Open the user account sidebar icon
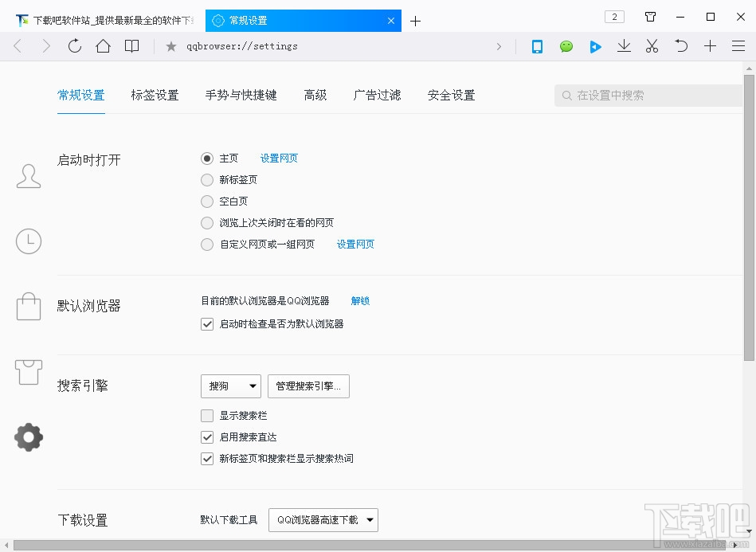 coord(29,175)
